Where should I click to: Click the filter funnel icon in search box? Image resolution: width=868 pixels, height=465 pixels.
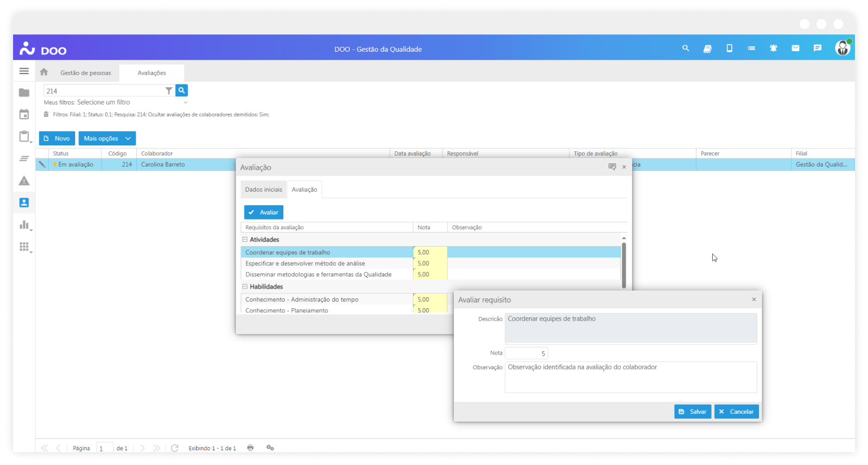coord(169,91)
